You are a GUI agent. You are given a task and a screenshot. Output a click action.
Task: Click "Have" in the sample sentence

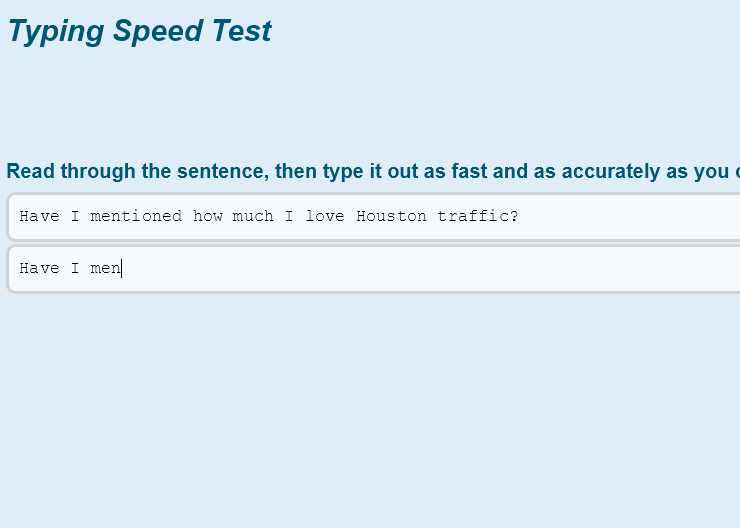point(39,217)
